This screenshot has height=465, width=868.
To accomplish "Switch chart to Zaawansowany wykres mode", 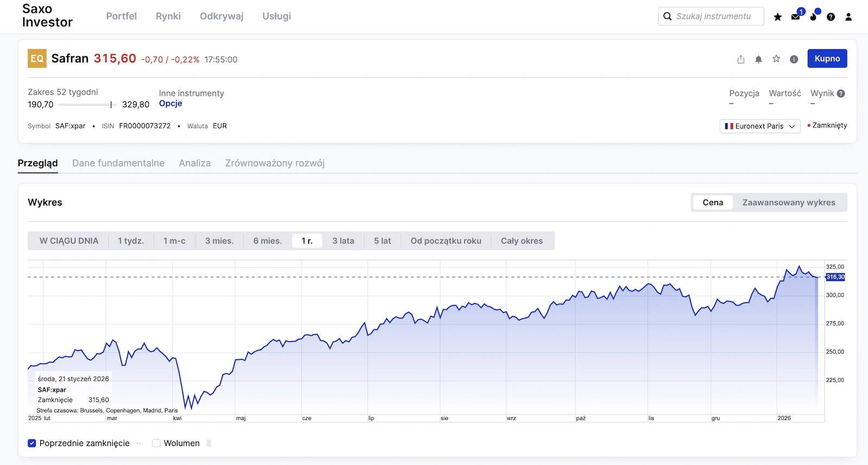I will 788,202.
